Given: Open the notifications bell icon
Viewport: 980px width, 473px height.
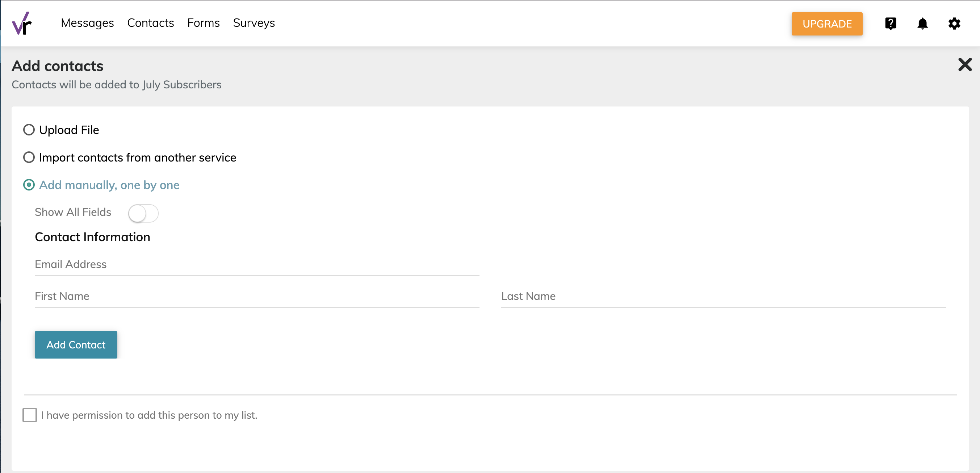Looking at the screenshot, I should [x=922, y=24].
